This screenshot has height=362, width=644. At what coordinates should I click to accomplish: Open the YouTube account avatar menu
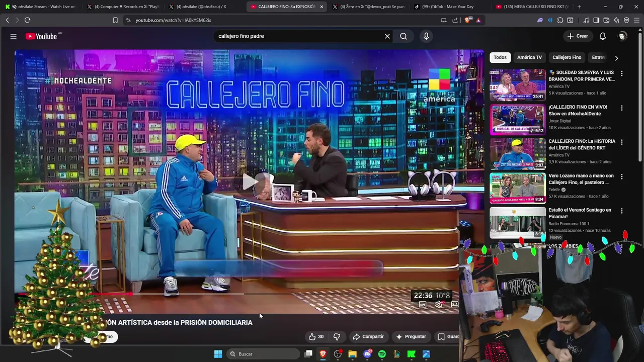(x=622, y=36)
